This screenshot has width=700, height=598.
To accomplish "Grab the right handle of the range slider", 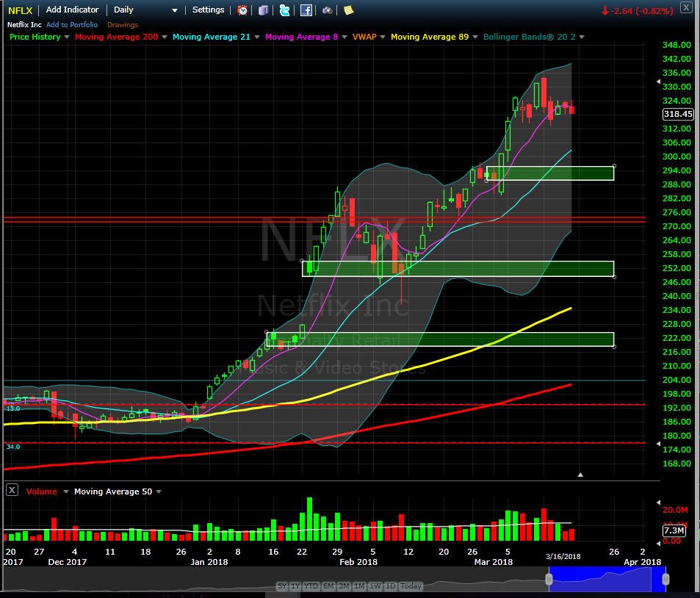I will click(x=665, y=579).
